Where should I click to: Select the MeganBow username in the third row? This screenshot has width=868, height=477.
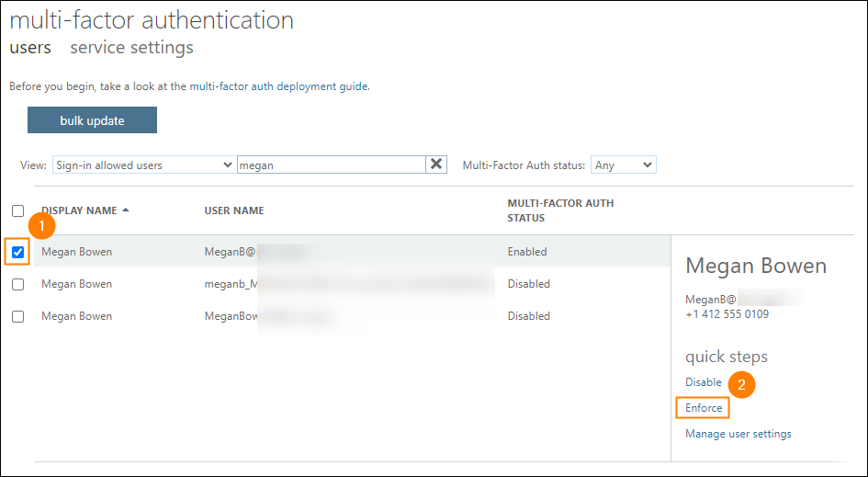[231, 316]
